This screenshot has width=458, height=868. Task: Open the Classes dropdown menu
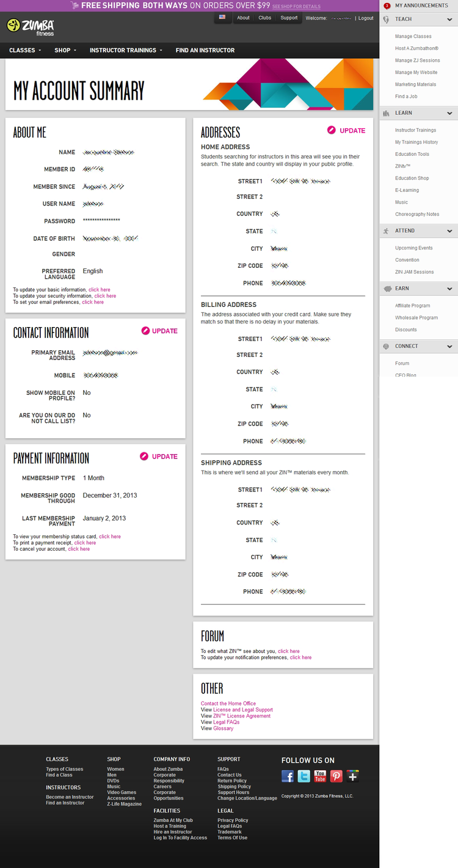click(x=25, y=50)
